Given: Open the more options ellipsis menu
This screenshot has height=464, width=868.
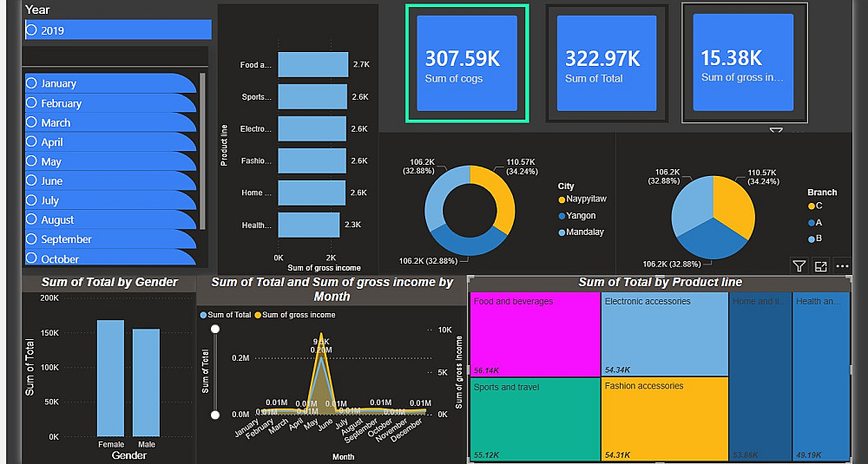Looking at the screenshot, I should pos(842,266).
